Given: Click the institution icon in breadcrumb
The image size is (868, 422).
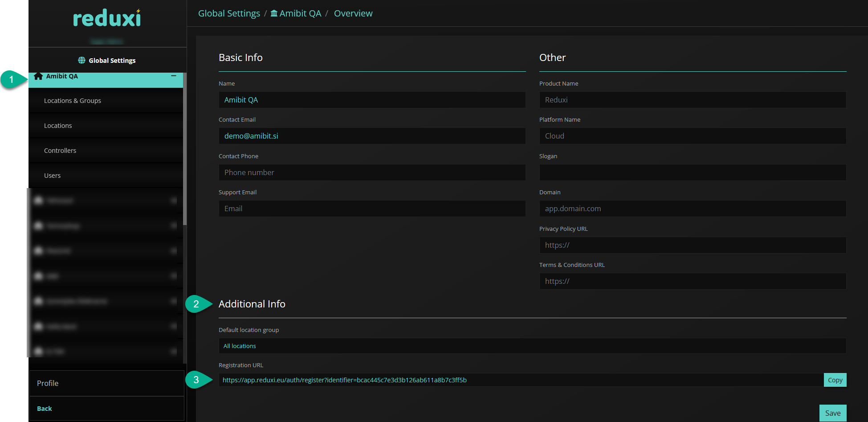Looking at the screenshot, I should [x=274, y=13].
